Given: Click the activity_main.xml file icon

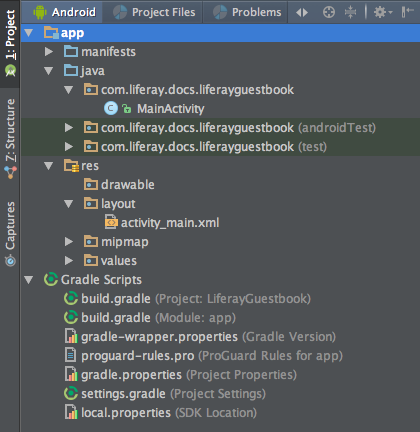Looking at the screenshot, I should click(111, 222).
